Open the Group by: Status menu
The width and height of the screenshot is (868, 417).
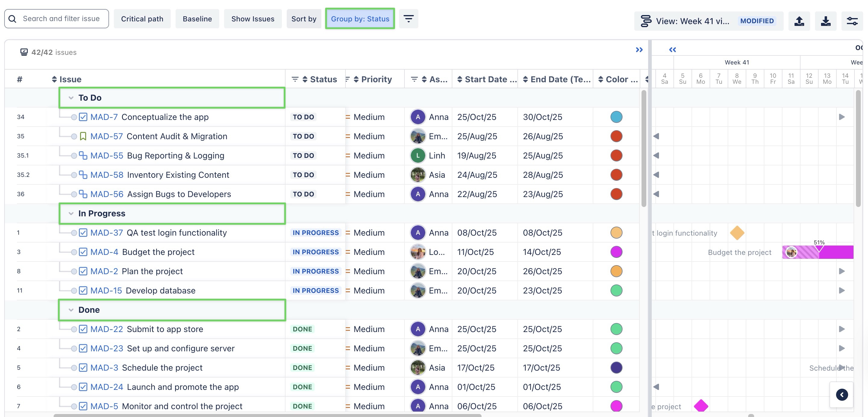[360, 19]
